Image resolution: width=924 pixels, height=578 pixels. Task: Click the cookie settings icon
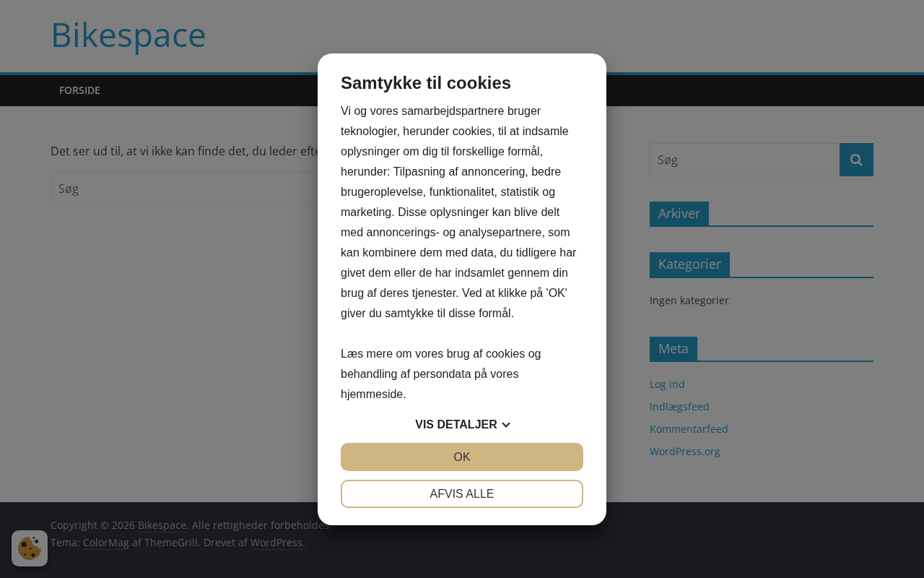pyautogui.click(x=30, y=548)
